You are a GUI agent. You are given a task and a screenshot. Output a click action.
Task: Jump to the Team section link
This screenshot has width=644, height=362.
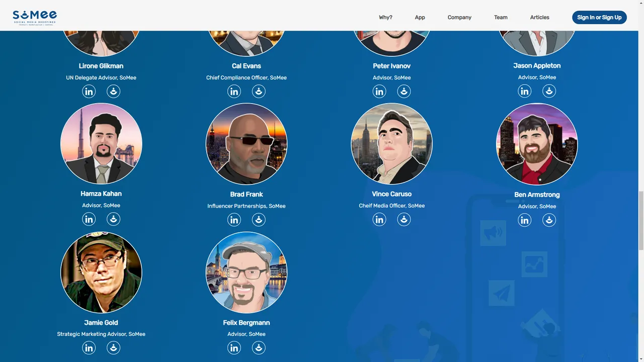[x=501, y=17]
